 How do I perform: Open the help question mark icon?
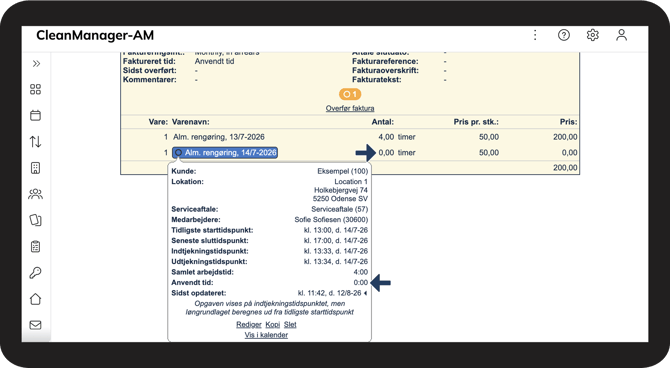tap(564, 35)
